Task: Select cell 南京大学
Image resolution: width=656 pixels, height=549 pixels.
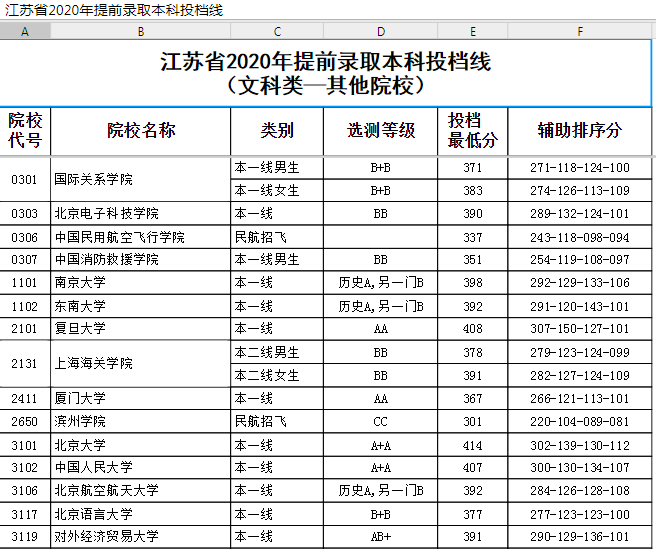Action: (141, 283)
